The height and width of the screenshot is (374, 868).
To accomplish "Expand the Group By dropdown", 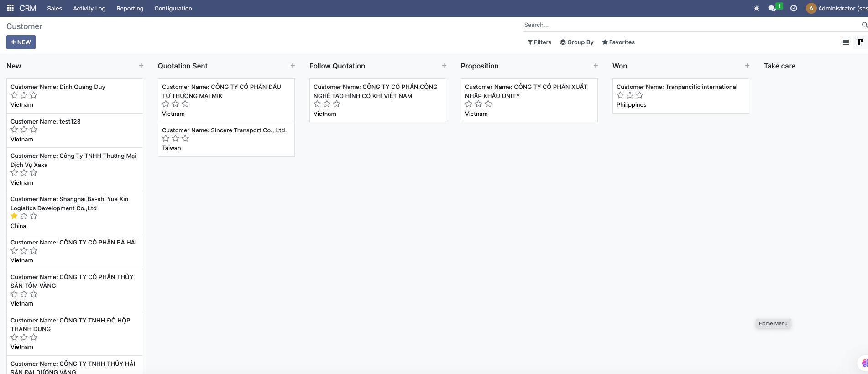I will tap(577, 42).
